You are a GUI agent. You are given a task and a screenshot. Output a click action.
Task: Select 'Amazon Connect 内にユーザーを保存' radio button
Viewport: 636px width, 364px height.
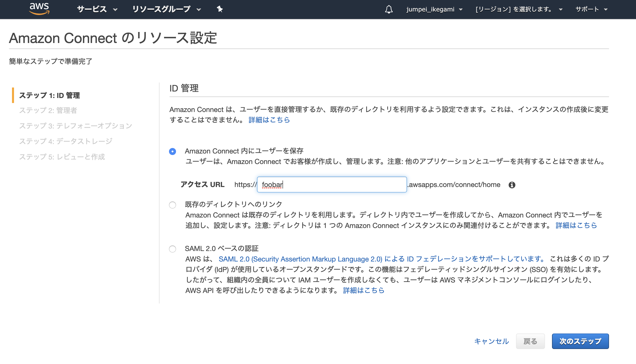point(172,151)
